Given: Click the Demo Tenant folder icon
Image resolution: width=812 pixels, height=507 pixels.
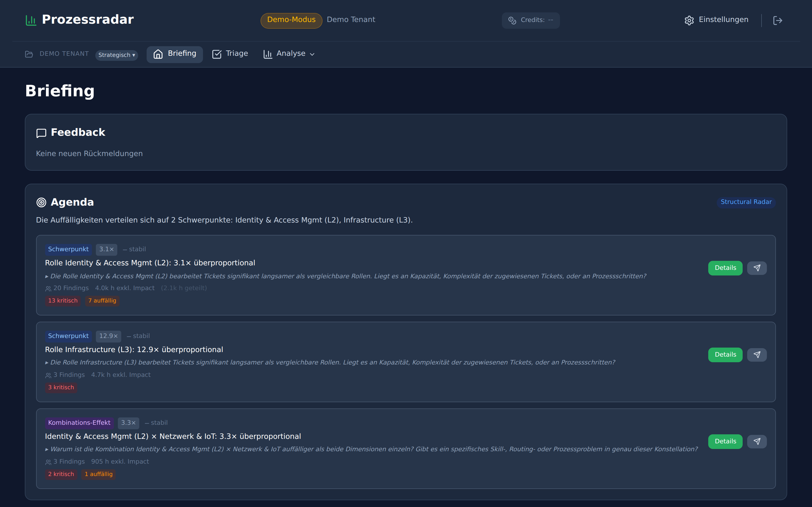Looking at the screenshot, I should pyautogui.click(x=29, y=54).
